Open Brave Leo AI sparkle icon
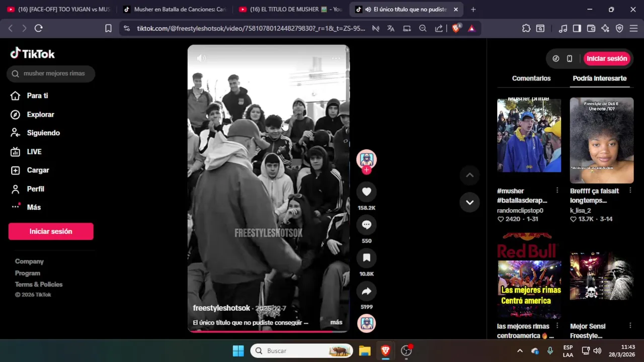644x362 pixels. (x=605, y=28)
